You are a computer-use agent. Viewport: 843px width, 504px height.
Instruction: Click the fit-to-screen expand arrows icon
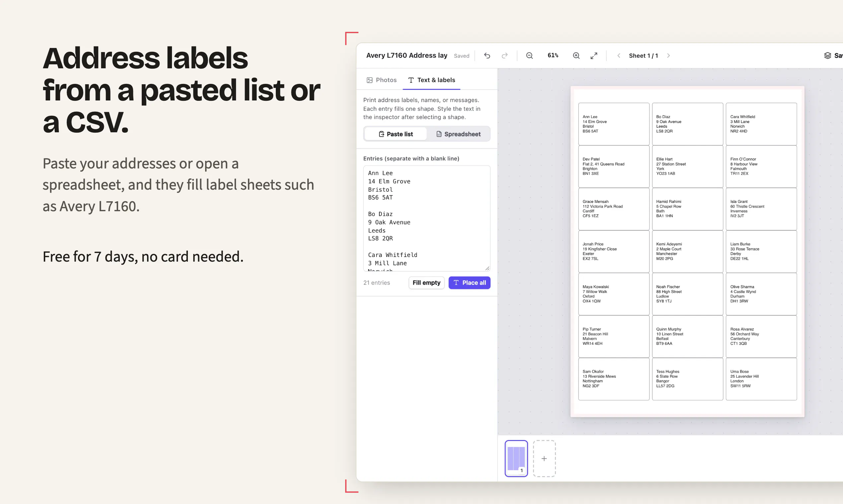(594, 56)
